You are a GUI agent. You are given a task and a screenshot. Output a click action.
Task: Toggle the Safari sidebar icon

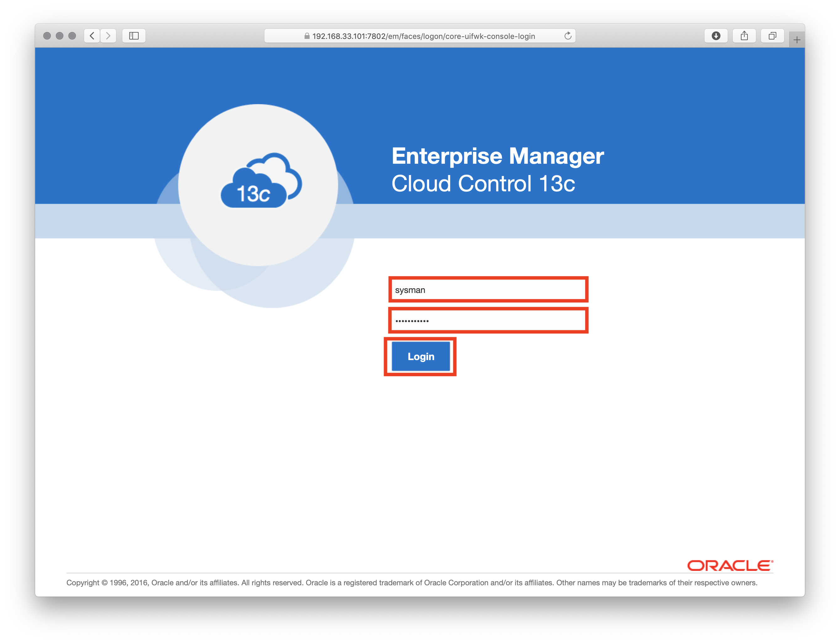click(x=134, y=35)
